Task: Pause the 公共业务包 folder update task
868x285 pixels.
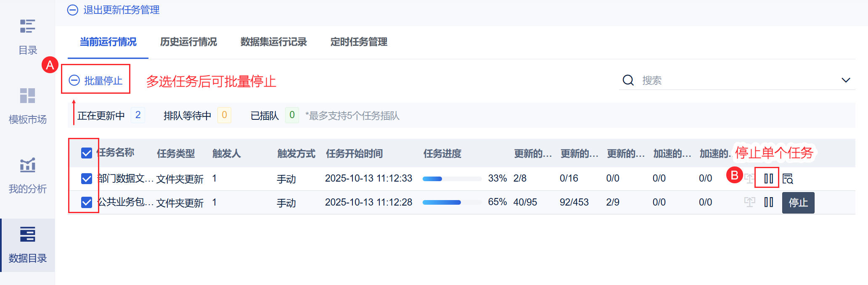Action: [769, 203]
